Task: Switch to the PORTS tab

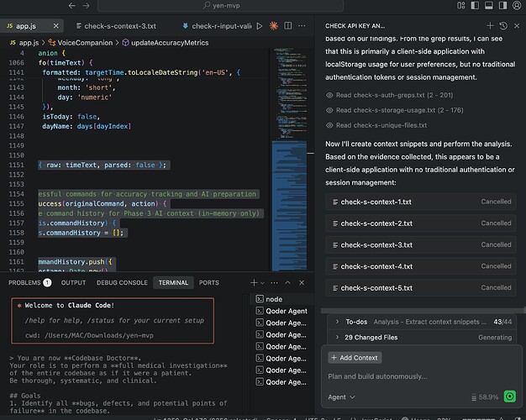Action: tap(209, 283)
